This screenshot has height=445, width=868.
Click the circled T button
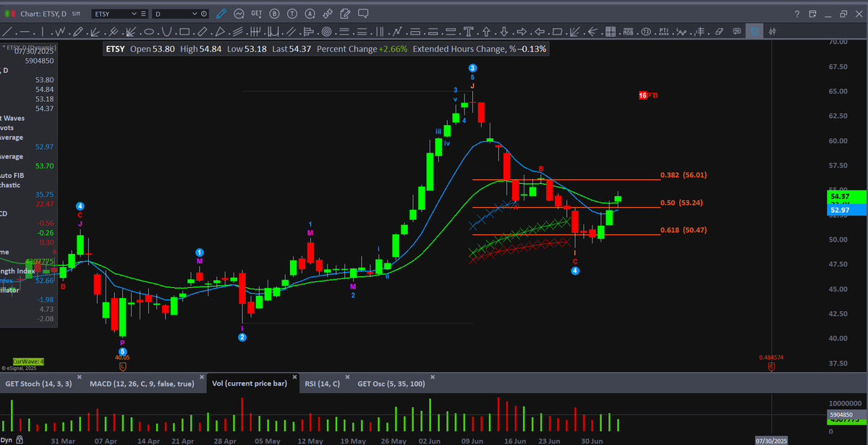click(x=292, y=14)
